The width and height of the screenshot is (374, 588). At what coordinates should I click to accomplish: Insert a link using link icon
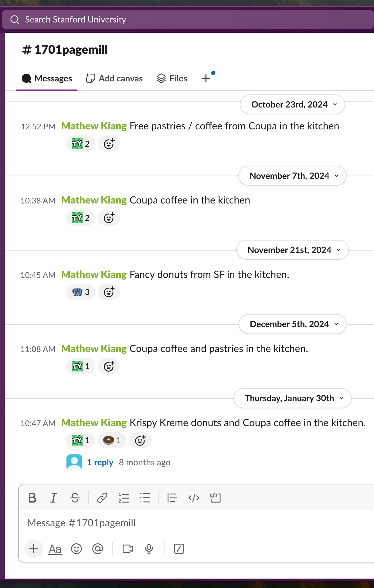click(x=102, y=498)
